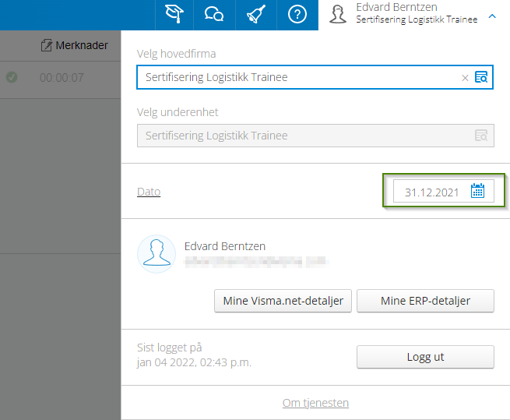This screenshot has width=510, height=420.
Task: Open the help question mark icon
Action: pyautogui.click(x=297, y=14)
